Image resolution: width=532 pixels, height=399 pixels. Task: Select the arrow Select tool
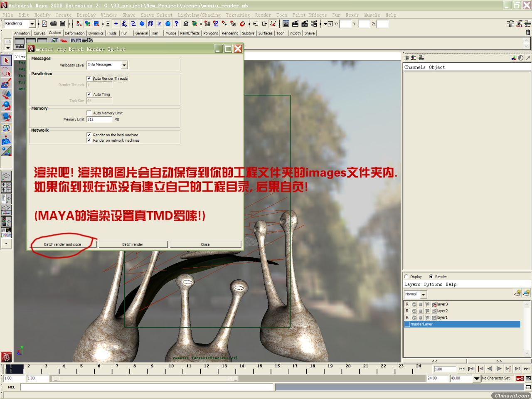click(x=6, y=61)
